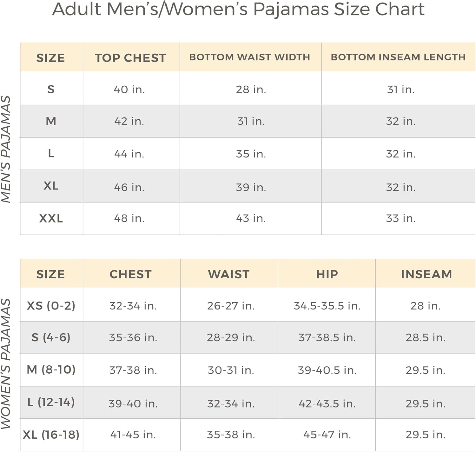Select women's L waist value 32-34 in.

tap(231, 403)
